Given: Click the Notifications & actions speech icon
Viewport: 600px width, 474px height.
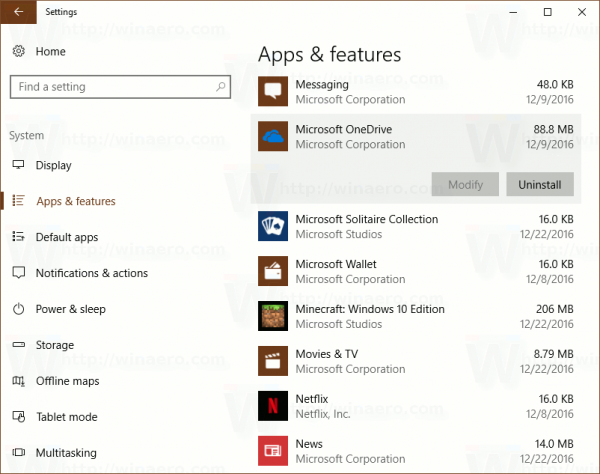Looking at the screenshot, I should point(18,272).
